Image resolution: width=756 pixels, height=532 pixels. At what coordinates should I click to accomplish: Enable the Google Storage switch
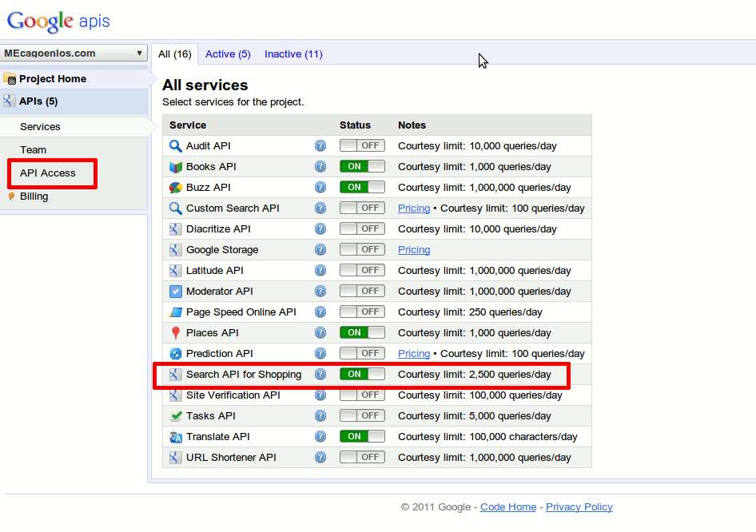click(362, 249)
